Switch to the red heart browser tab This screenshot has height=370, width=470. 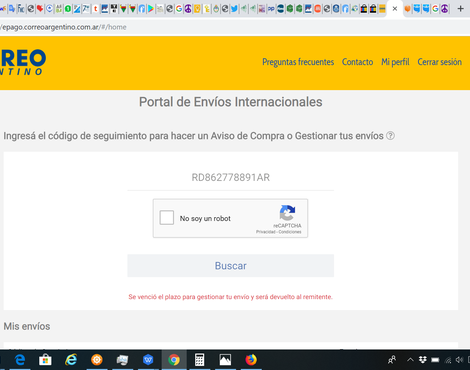pos(40,9)
